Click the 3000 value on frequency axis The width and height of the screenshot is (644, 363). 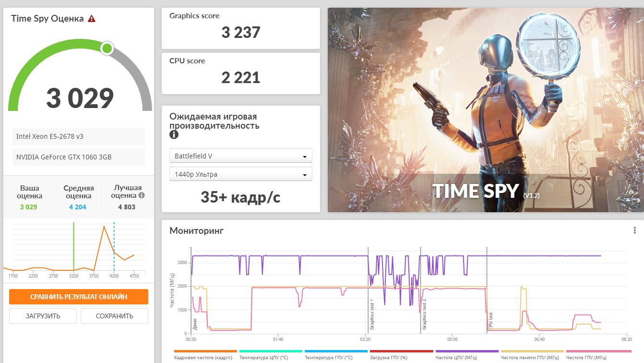click(182, 263)
